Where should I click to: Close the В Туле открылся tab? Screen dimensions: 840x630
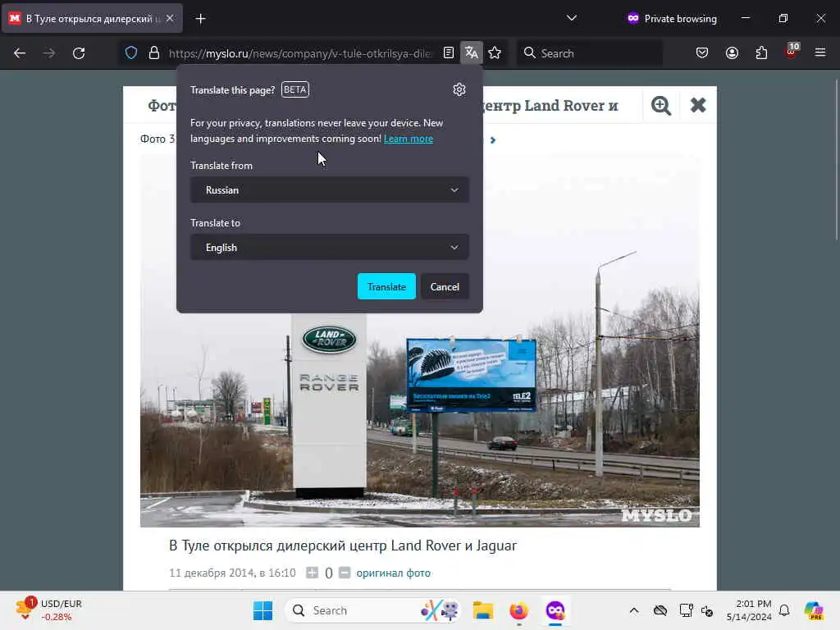170,19
